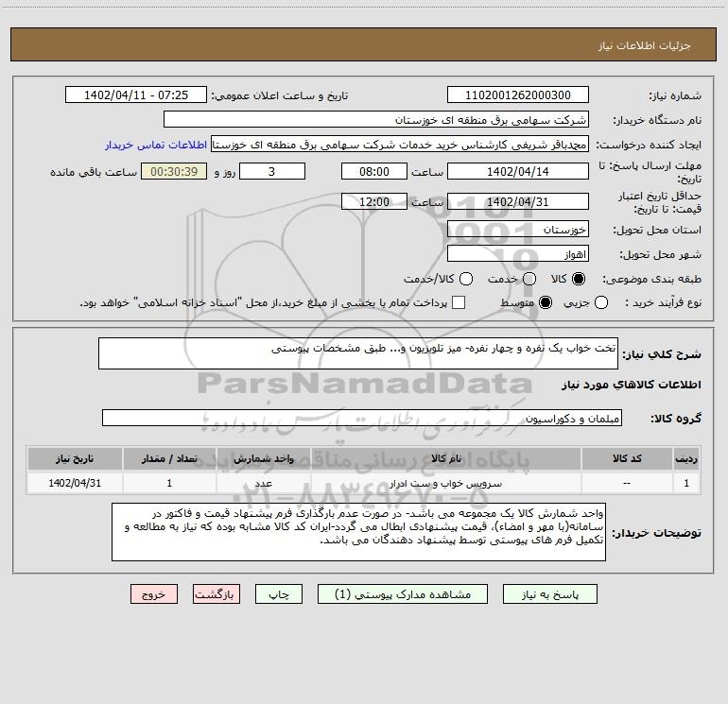Click the خروج exit button
This screenshot has height=704, width=728.
(x=154, y=594)
